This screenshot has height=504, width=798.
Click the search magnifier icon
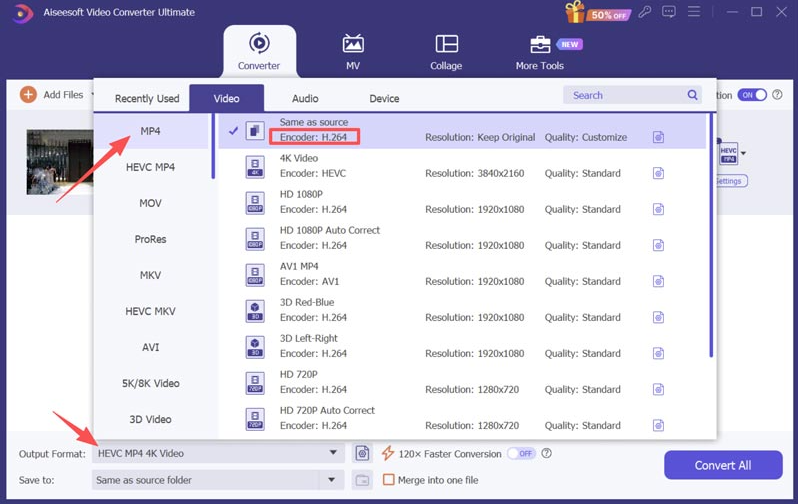tap(693, 95)
